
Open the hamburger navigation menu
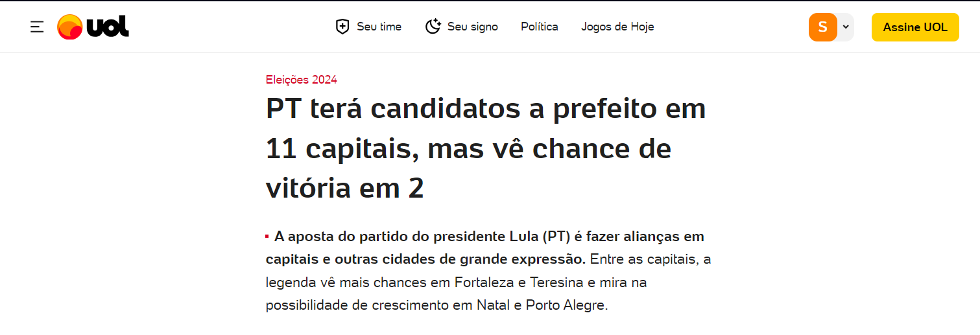37,27
